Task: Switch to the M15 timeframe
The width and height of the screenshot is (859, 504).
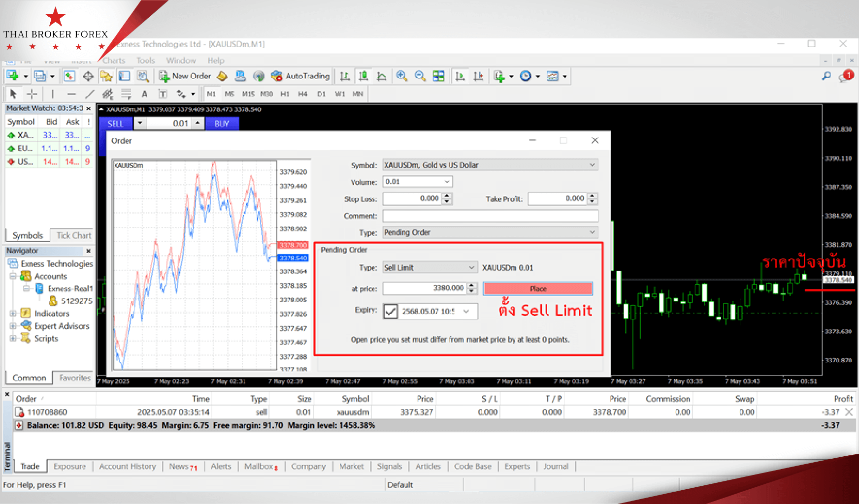Action: (x=248, y=94)
